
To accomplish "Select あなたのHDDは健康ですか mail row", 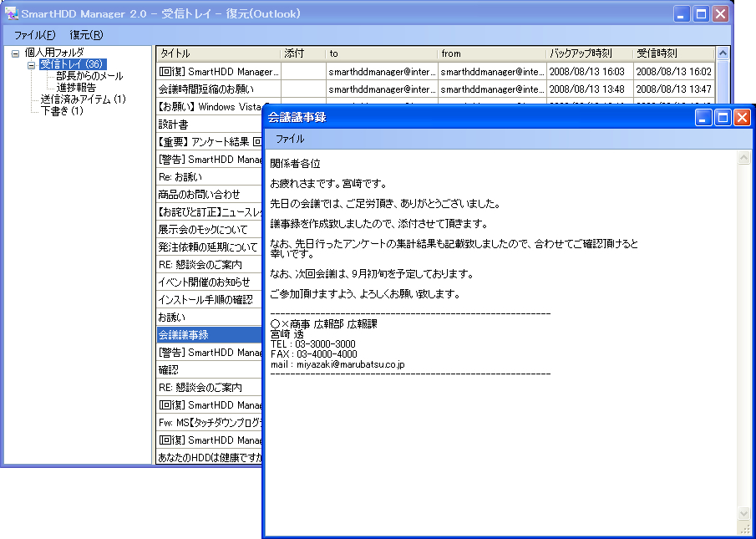I will [x=210, y=458].
